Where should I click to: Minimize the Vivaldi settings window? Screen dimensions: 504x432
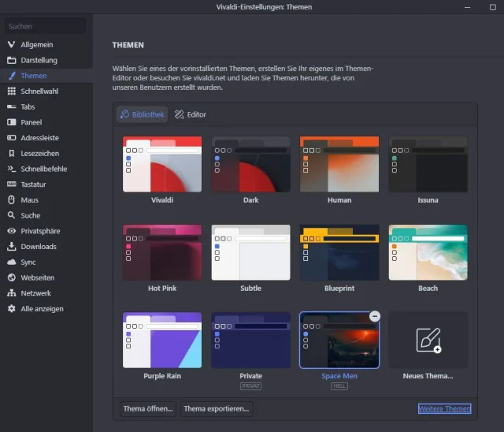pos(467,7)
